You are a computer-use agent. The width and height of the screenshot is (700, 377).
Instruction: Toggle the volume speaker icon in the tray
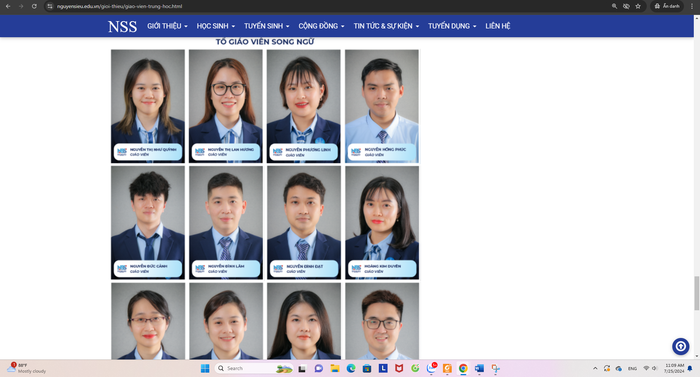pyautogui.click(x=654, y=368)
